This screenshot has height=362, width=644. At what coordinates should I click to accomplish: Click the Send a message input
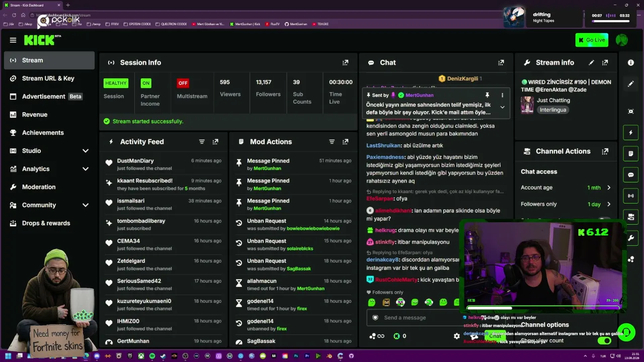click(x=413, y=318)
